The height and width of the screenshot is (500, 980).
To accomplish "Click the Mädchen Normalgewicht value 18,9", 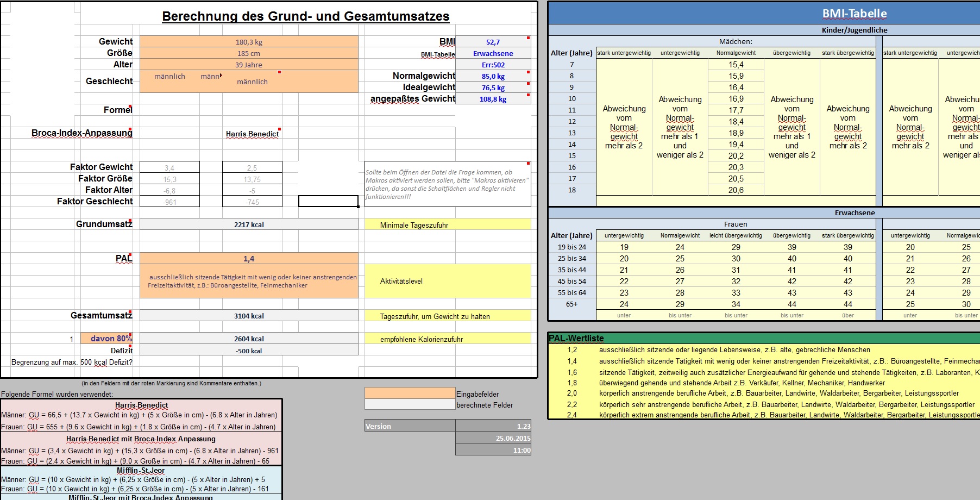I will pyautogui.click(x=736, y=133).
